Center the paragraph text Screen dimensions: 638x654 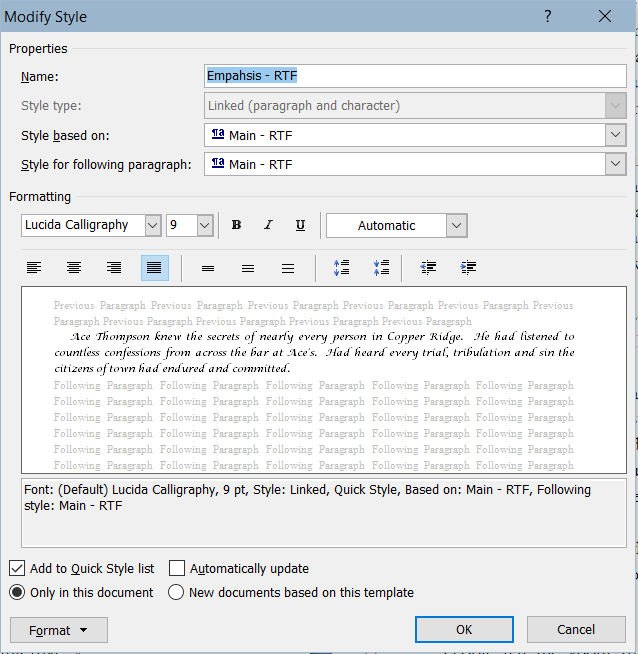point(74,267)
